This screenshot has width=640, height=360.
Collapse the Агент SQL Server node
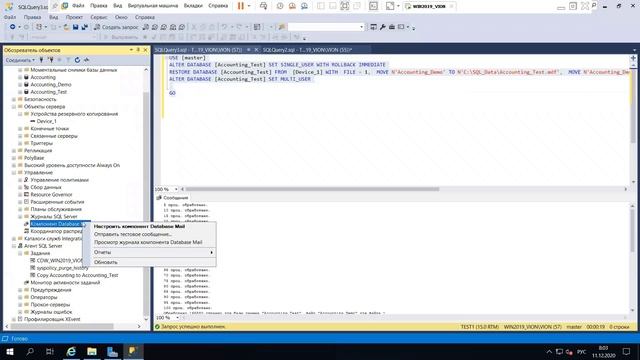[x=13, y=246]
